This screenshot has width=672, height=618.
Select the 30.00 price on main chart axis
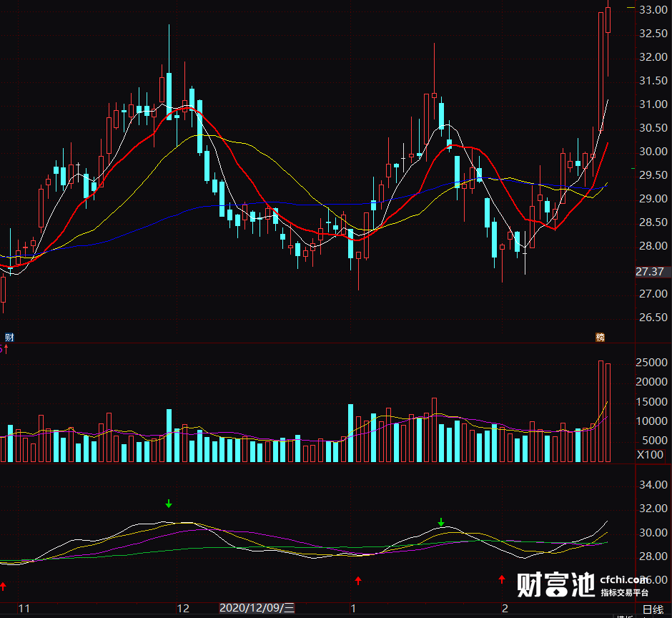tap(653, 152)
